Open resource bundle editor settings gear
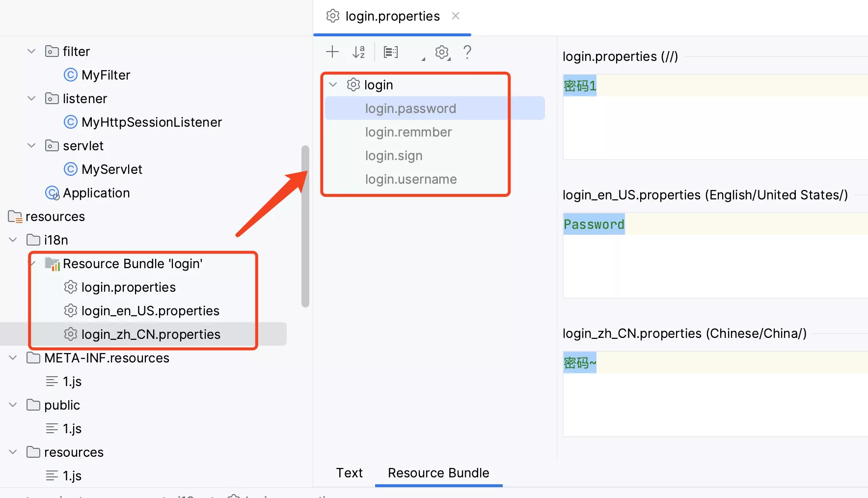 pos(442,52)
